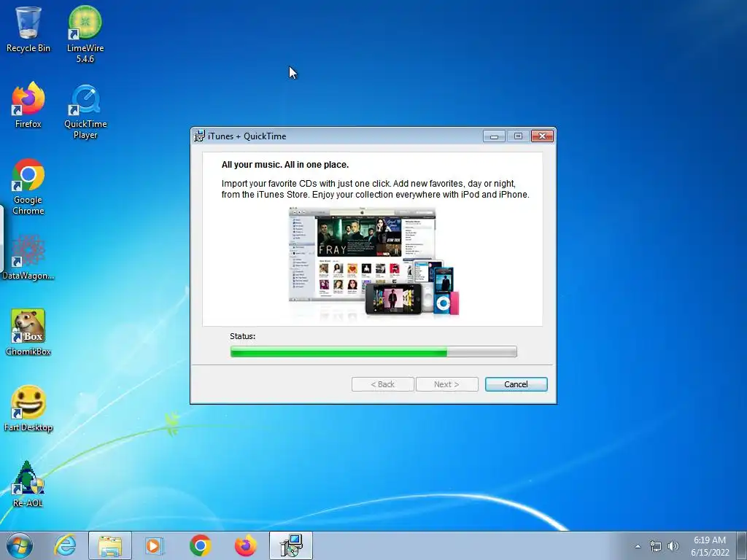Screen dimensions: 747x560
Task: Open Windows Media Player from taskbar
Action: pyautogui.click(x=155, y=545)
